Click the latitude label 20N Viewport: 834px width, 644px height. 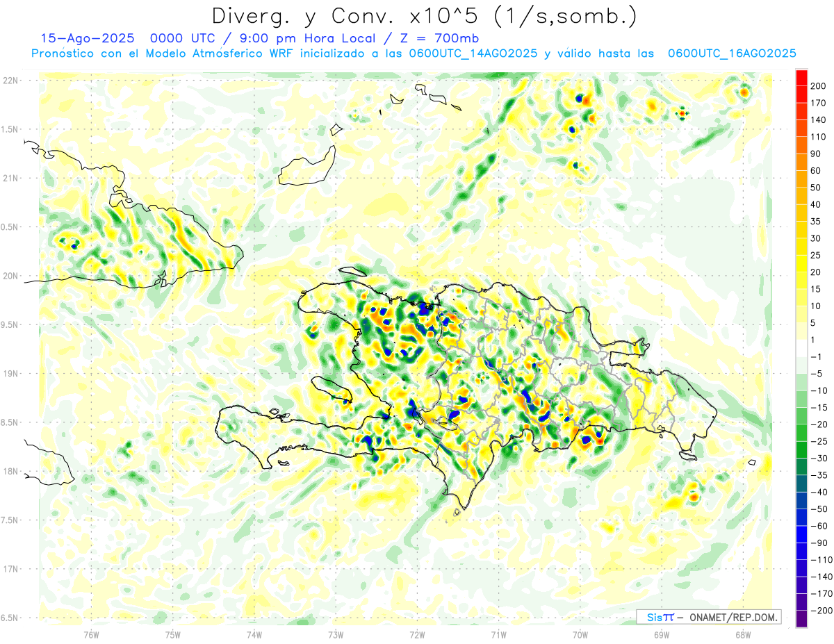10,276
